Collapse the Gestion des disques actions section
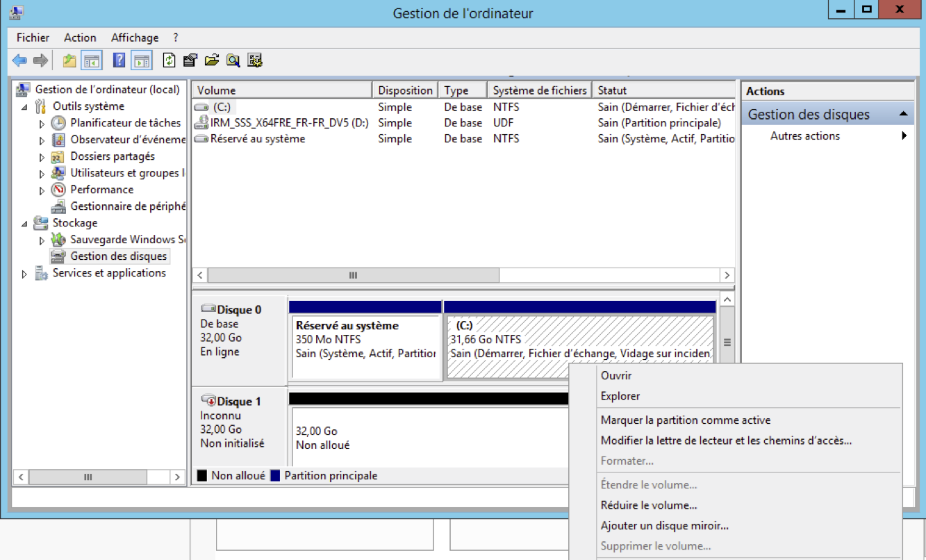 tap(903, 114)
